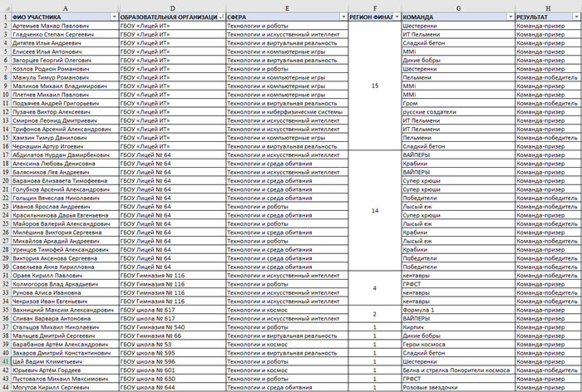Open the РЕЗУЛЬТАТ column filter dropdown
Viewport: 582px width, 392px height.
(576, 17)
